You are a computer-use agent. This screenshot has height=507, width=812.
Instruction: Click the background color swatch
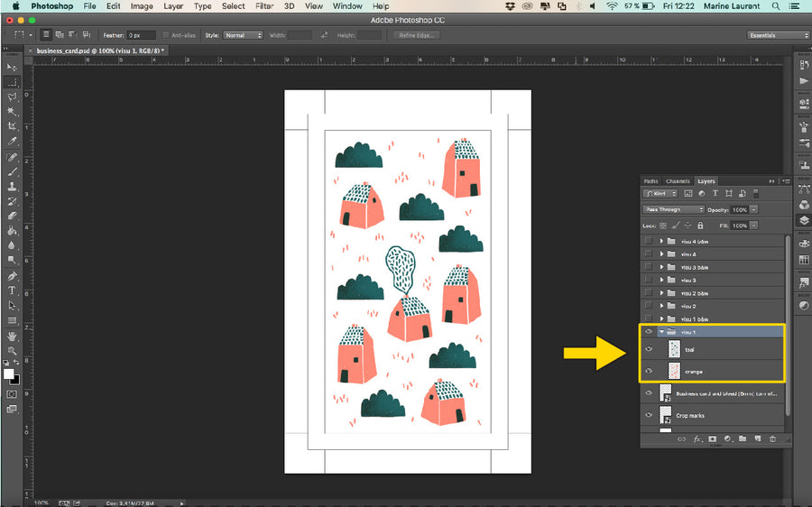15,381
